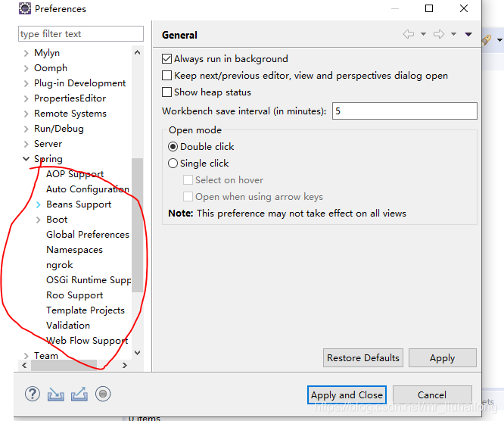Screen dimensions: 504x421
Task: Expand the PropertiesEditor node
Action: [x=26, y=98]
